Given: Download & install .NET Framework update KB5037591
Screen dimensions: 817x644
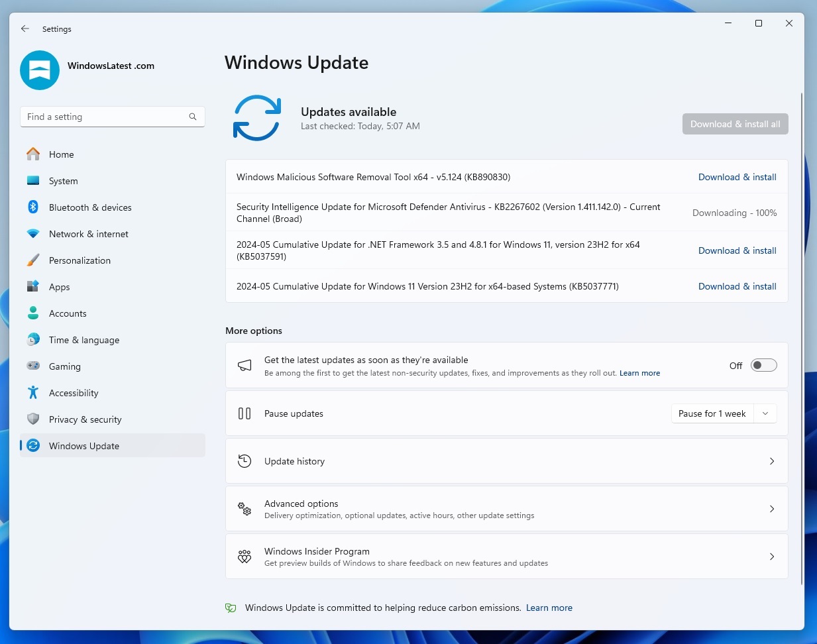Looking at the screenshot, I should pyautogui.click(x=737, y=250).
